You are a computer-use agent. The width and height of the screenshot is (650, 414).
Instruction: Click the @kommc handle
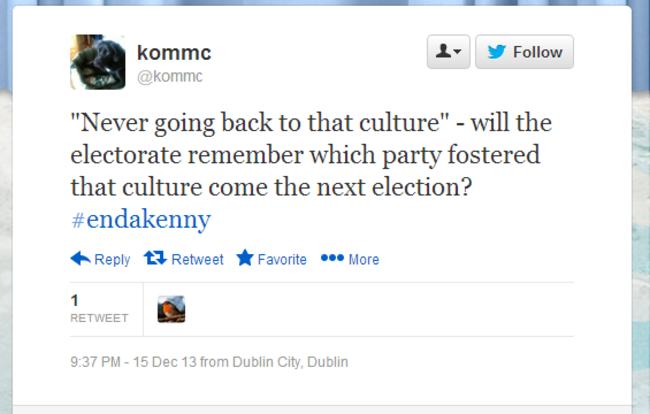tap(169, 75)
